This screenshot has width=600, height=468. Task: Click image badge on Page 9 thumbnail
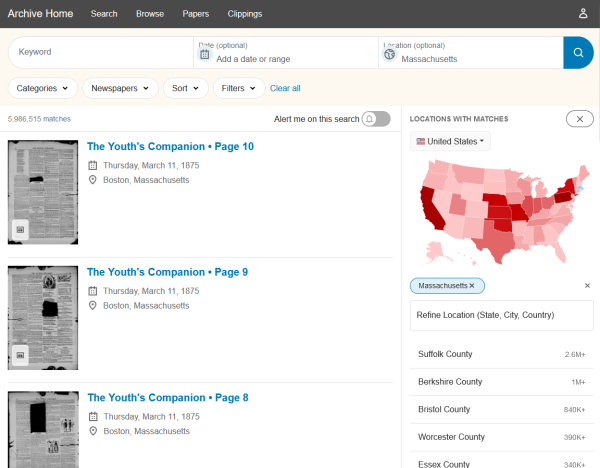point(20,355)
